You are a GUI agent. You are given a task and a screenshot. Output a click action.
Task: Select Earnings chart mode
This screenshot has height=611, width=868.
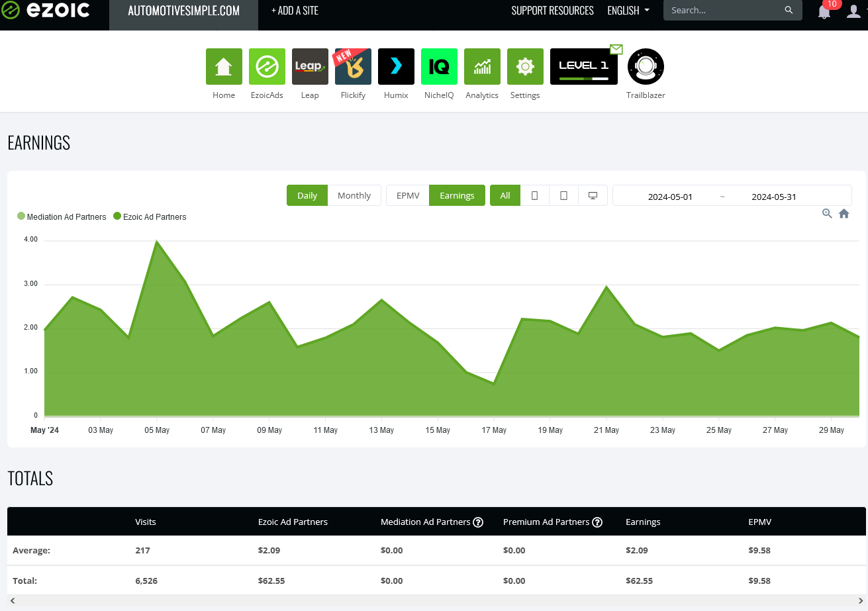tap(457, 195)
